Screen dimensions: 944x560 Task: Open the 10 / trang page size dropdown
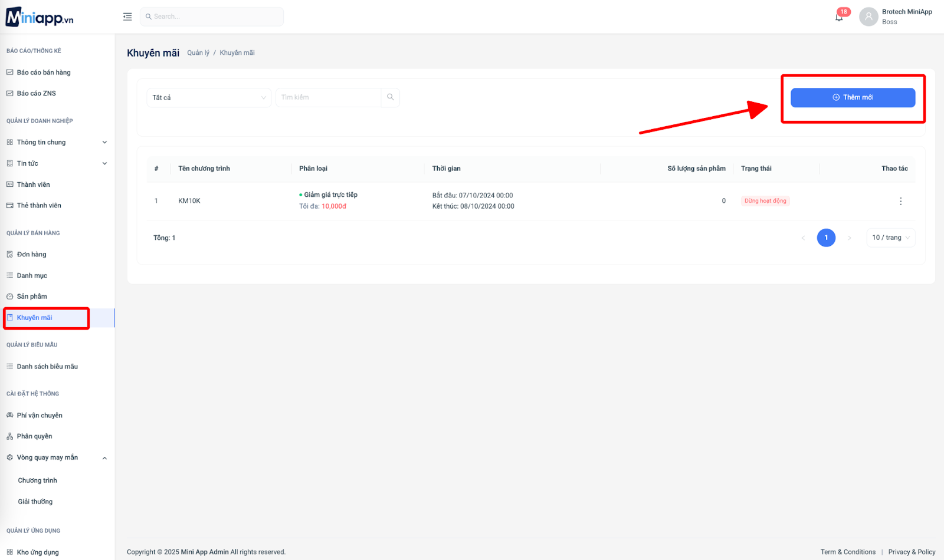(891, 238)
